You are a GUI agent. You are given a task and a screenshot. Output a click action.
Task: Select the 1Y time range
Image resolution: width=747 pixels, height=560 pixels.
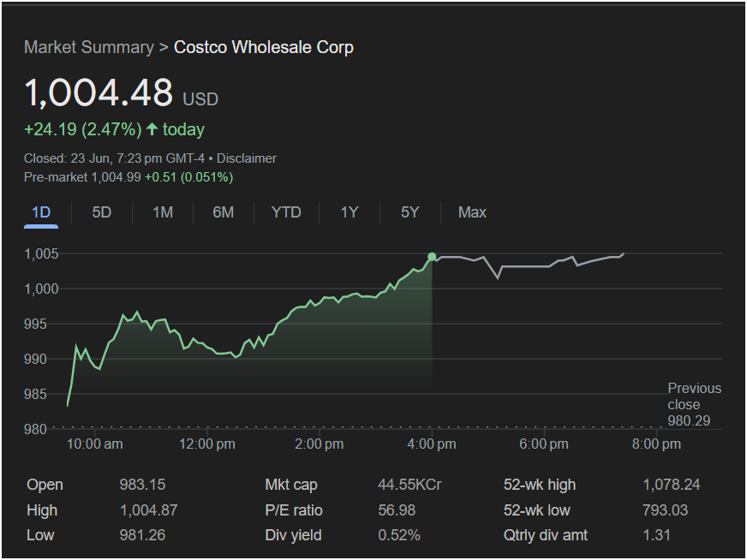(349, 212)
